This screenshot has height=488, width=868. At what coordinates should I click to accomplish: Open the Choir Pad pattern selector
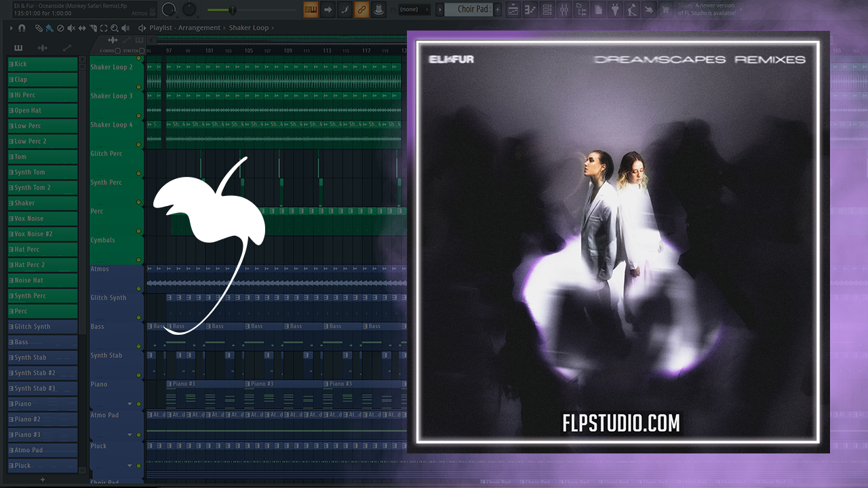tap(469, 9)
